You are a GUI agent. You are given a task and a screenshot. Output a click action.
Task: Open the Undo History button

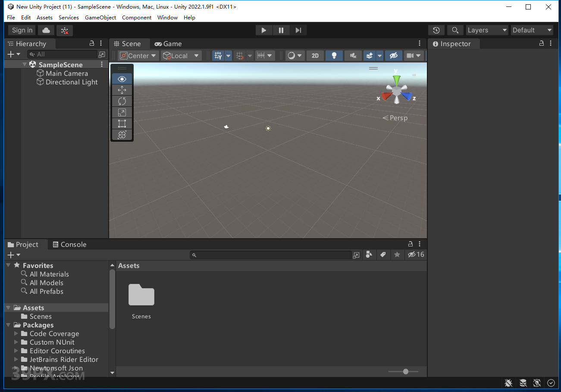click(436, 30)
